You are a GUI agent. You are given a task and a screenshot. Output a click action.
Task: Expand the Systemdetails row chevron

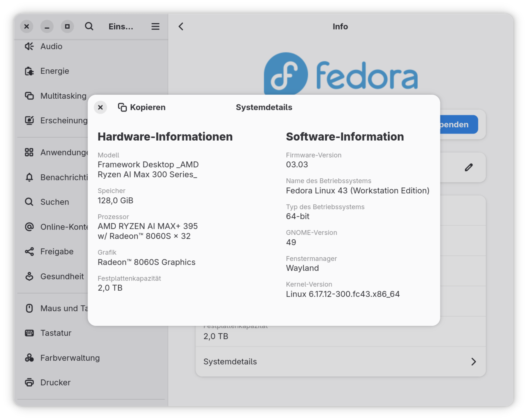pyautogui.click(x=473, y=362)
